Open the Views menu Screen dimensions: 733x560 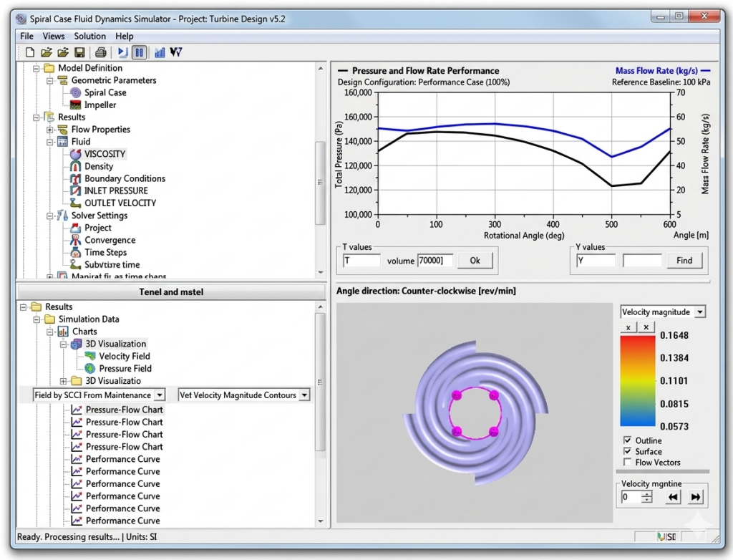tap(53, 36)
